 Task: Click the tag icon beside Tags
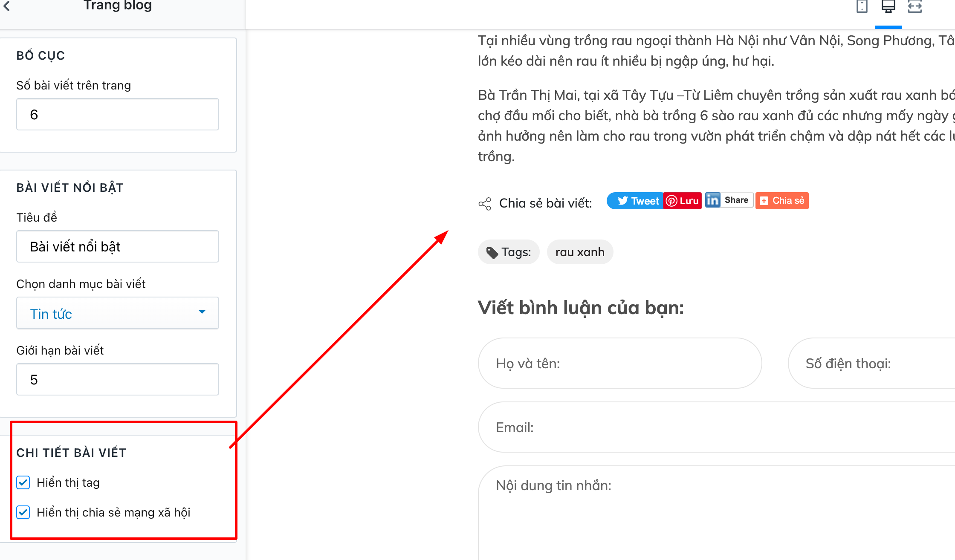[492, 253]
